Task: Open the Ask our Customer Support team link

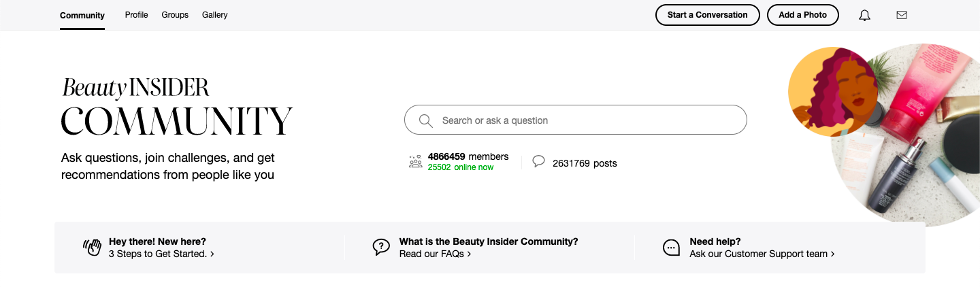Action: click(x=762, y=254)
